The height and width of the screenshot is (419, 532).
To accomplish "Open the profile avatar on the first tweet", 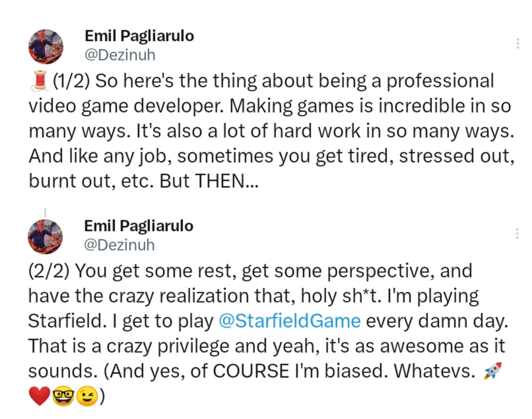I will click(x=46, y=47).
